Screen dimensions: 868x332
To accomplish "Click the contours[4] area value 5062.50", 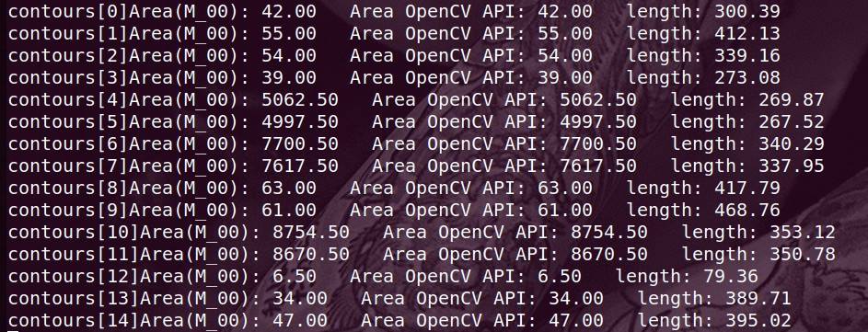I will pos(299,99).
